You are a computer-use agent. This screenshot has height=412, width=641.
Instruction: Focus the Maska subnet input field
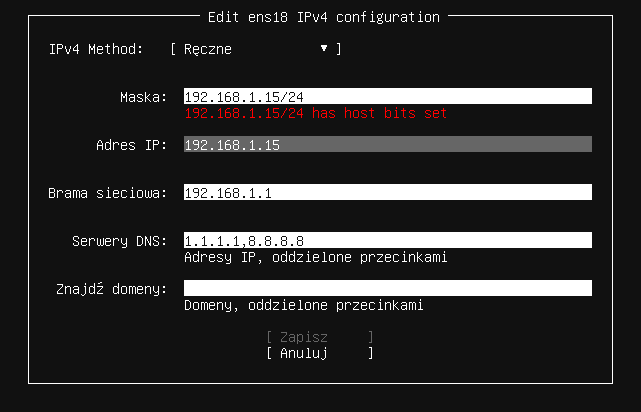387,97
